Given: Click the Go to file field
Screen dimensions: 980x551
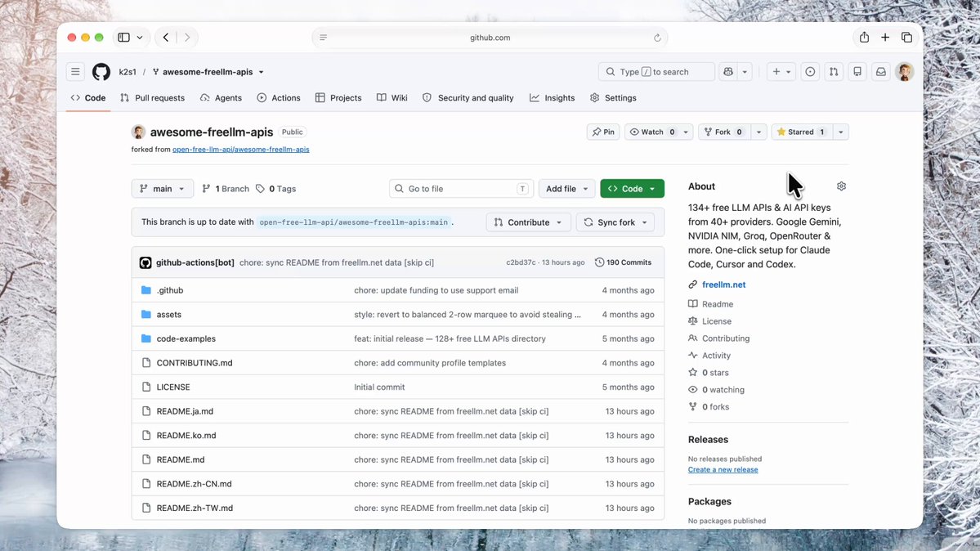Looking at the screenshot, I should (x=461, y=189).
